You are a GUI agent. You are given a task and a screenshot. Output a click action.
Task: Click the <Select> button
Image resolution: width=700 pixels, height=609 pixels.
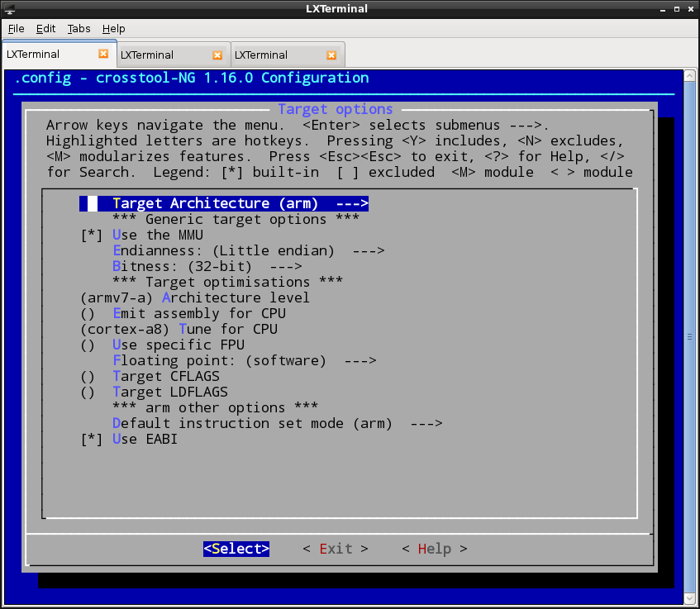pos(236,549)
